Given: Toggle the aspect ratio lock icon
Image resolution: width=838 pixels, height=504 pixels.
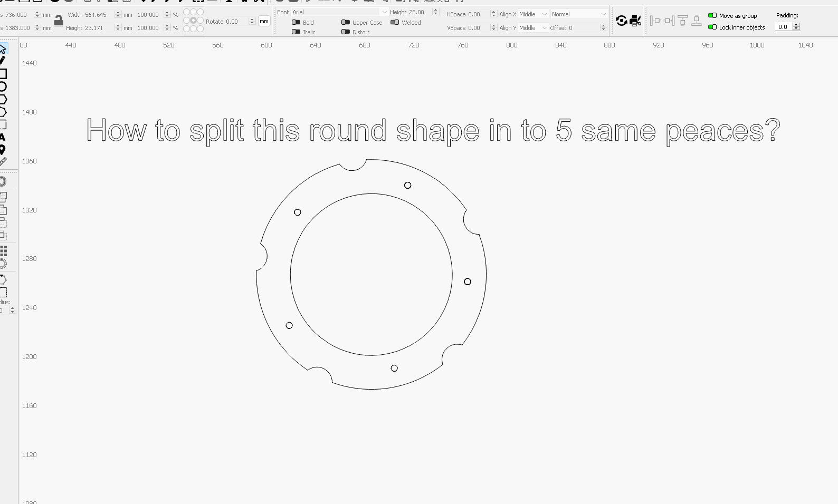Looking at the screenshot, I should (59, 21).
